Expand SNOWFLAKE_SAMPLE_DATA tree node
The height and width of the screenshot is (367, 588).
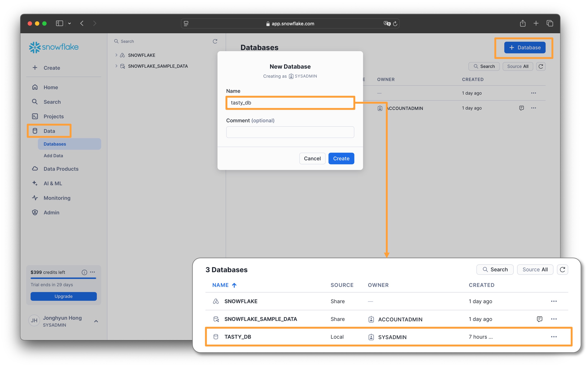coord(116,66)
